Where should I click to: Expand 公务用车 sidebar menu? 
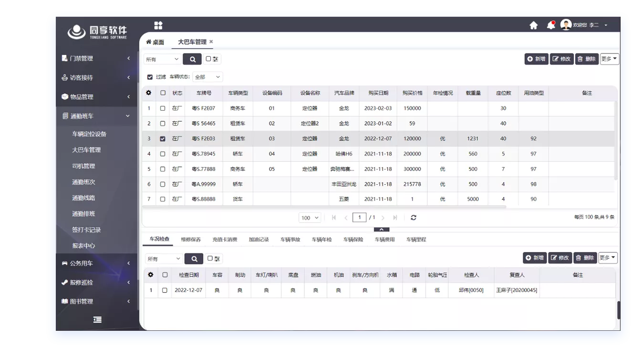[x=97, y=263]
